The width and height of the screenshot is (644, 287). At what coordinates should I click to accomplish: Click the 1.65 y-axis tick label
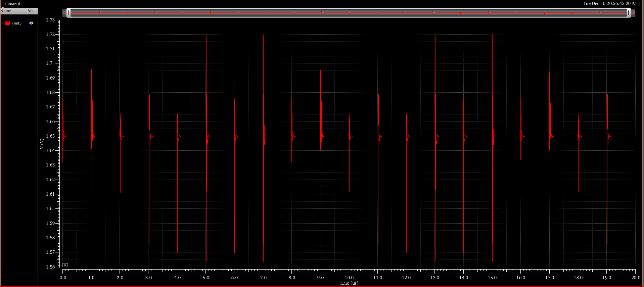[50, 136]
